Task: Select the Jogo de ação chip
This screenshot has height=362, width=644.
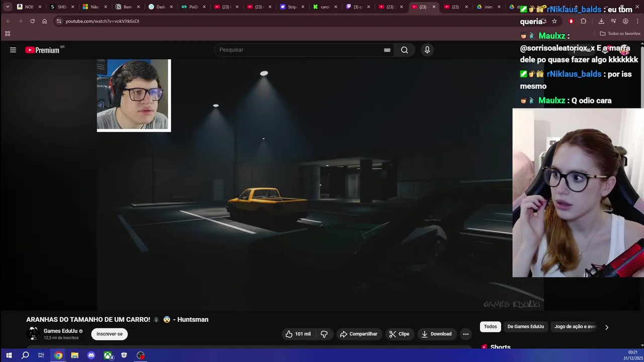Action: [575, 327]
